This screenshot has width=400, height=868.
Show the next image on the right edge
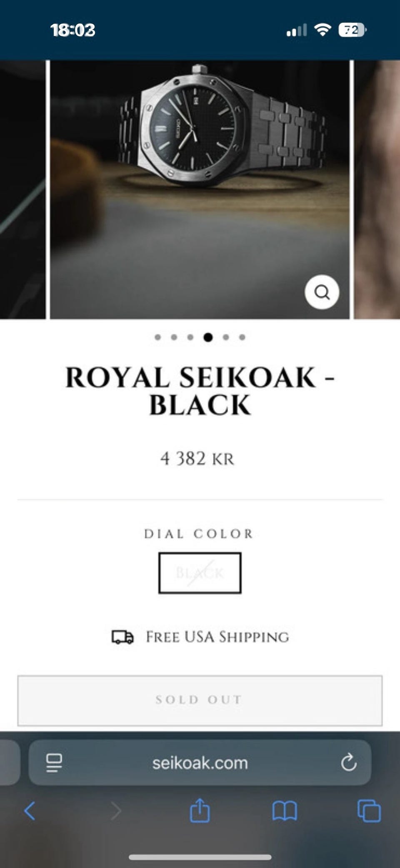(377, 190)
